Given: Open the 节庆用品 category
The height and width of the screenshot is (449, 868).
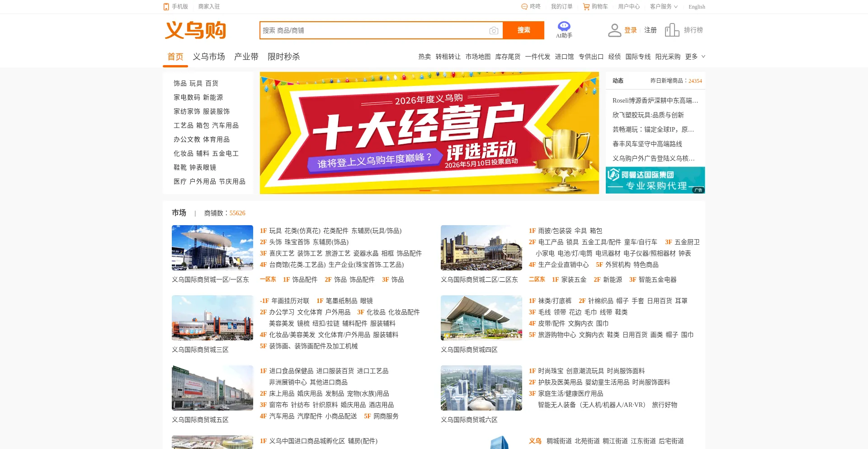Looking at the screenshot, I should pyautogui.click(x=232, y=181).
